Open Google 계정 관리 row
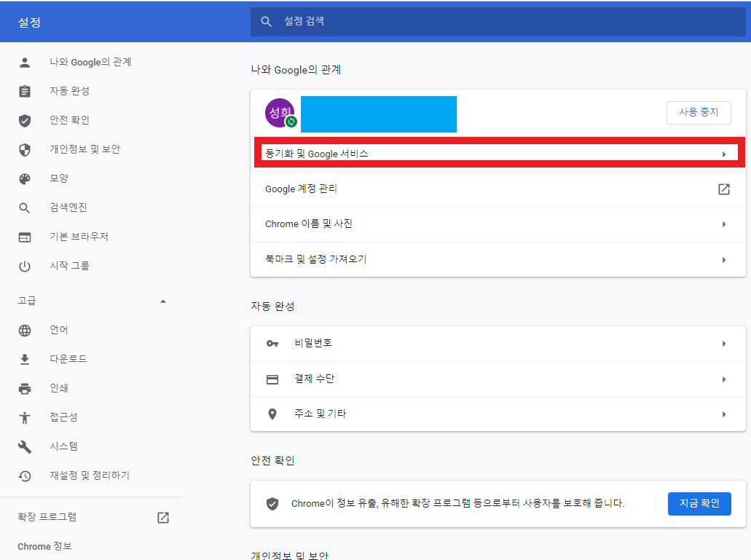 [x=498, y=189]
